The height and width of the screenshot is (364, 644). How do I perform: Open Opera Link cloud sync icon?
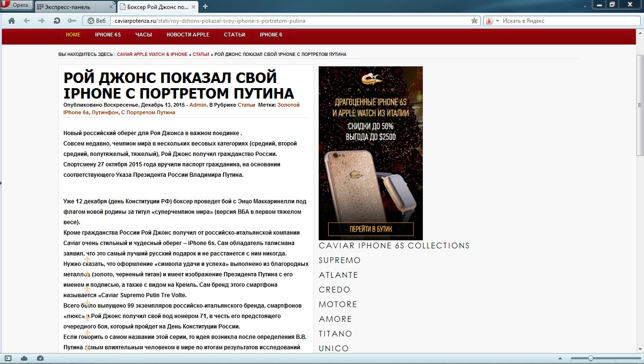click(x=24, y=358)
